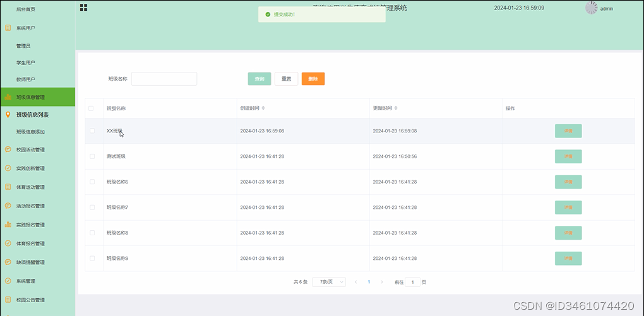The width and height of the screenshot is (644, 316).
Task: Open 详情 for 班级名称7 row
Action: (568, 208)
